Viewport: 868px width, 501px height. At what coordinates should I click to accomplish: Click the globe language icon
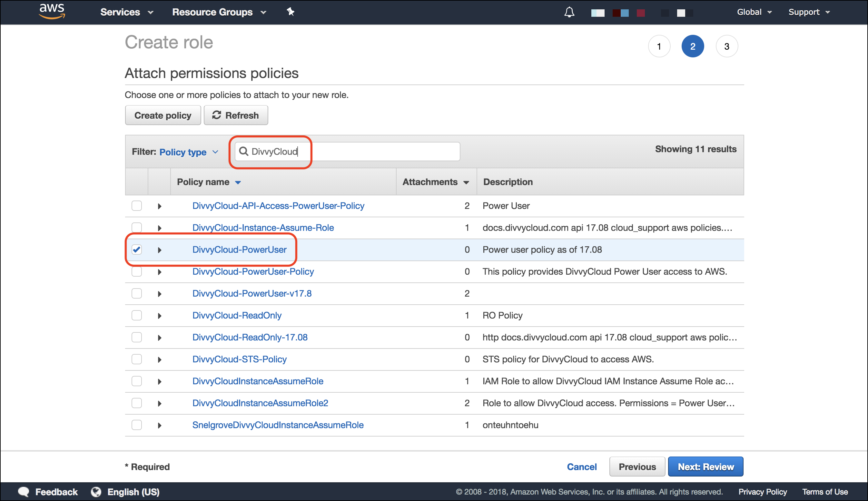(96, 492)
